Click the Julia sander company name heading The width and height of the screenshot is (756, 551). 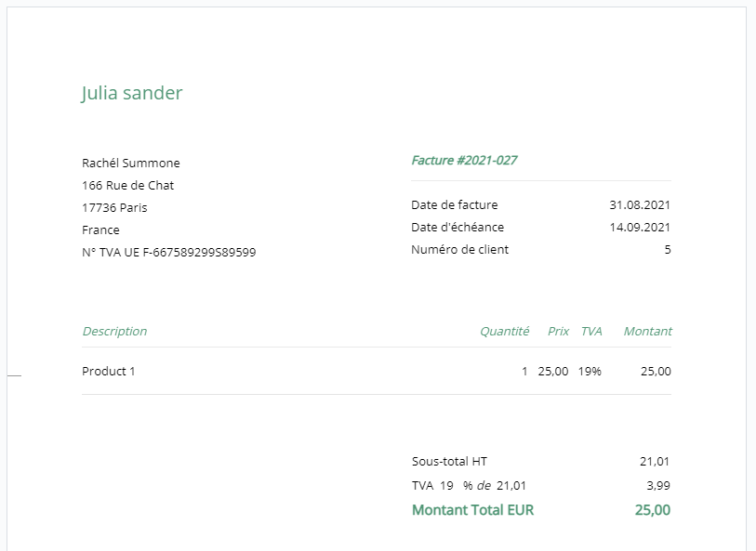coord(132,93)
